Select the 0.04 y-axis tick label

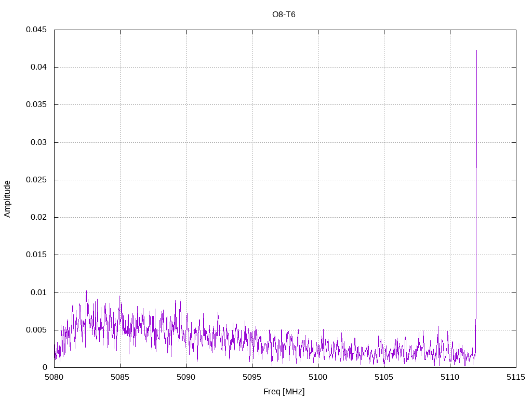pos(38,67)
